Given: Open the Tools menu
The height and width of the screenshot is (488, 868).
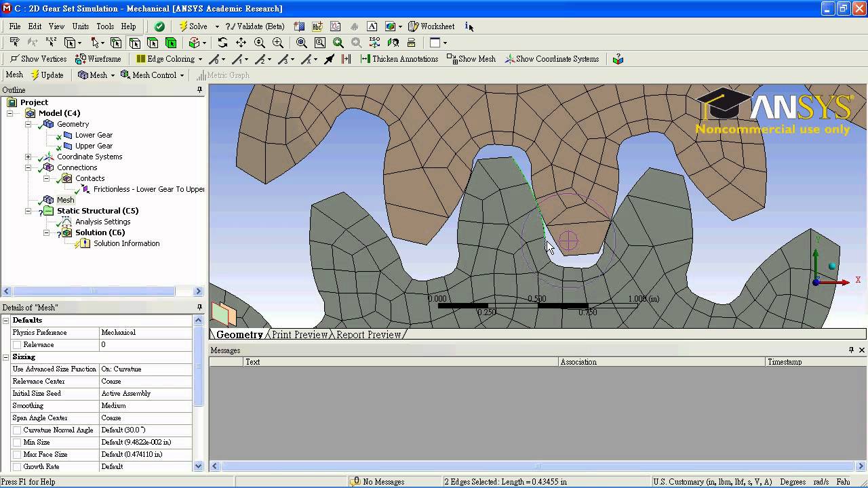Looking at the screenshot, I should tap(105, 26).
